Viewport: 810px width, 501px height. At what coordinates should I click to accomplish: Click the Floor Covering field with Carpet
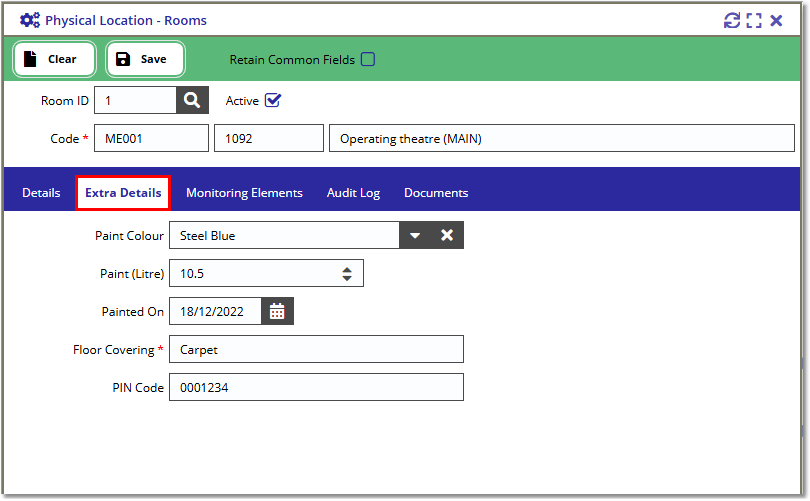tap(316, 350)
